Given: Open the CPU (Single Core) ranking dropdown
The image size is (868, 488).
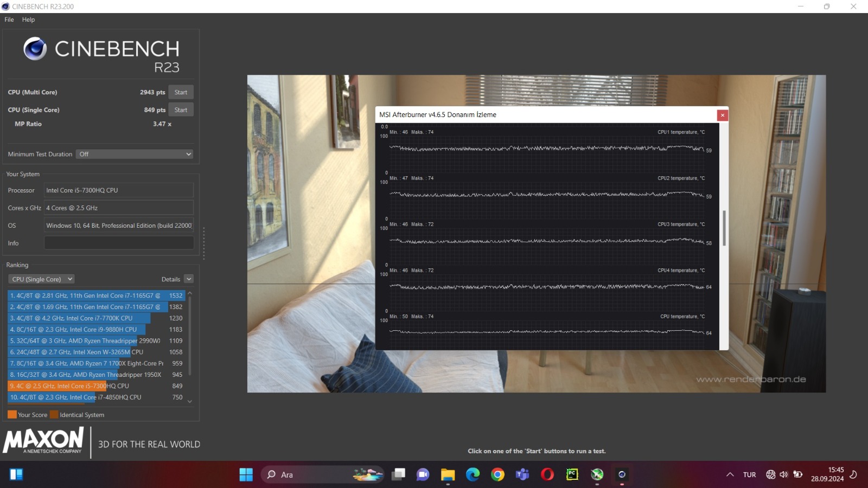Looking at the screenshot, I should click(41, 279).
